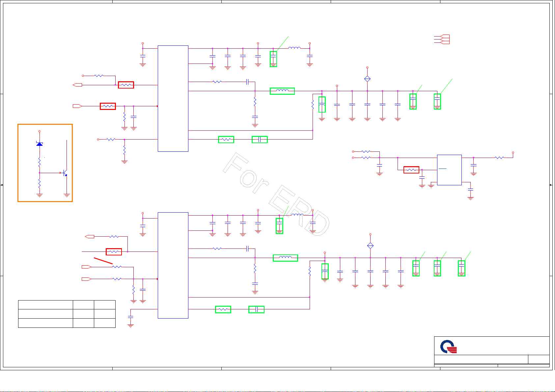Screen dimensions: 555x392
Task: Click the "For ERD" watermark text
Action: coord(276,194)
